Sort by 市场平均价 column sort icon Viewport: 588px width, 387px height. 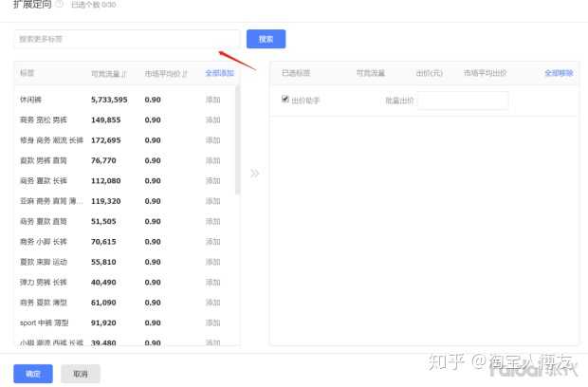(184, 73)
